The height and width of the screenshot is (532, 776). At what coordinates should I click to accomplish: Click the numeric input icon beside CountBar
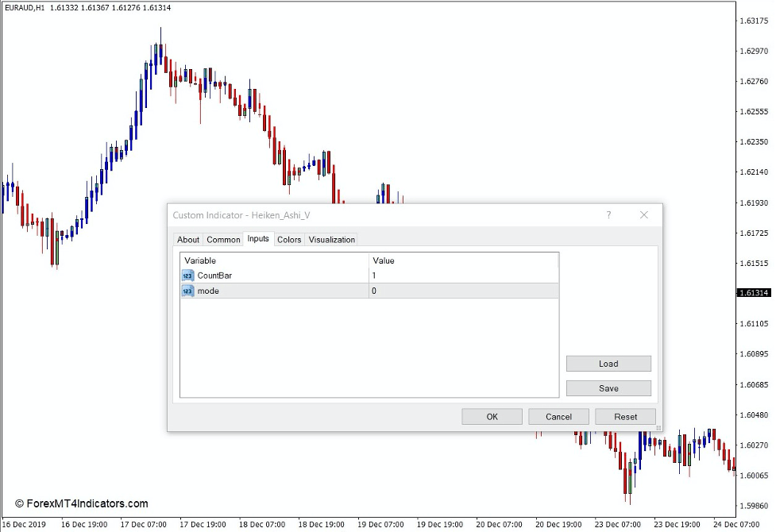pyautogui.click(x=187, y=276)
